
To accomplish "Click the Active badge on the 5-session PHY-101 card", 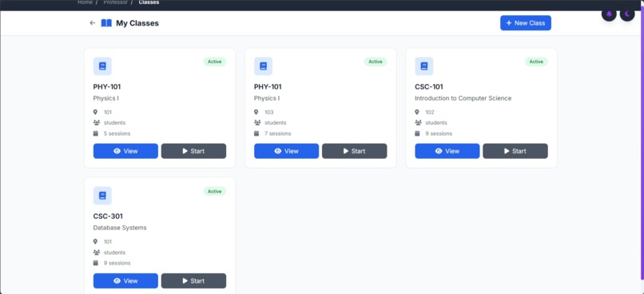I will pos(214,62).
